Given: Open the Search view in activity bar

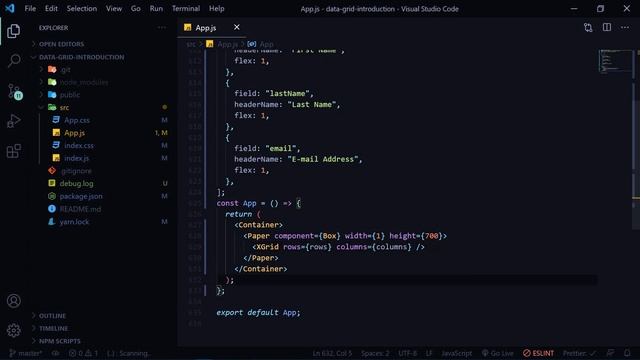Looking at the screenshot, I should coord(14,60).
